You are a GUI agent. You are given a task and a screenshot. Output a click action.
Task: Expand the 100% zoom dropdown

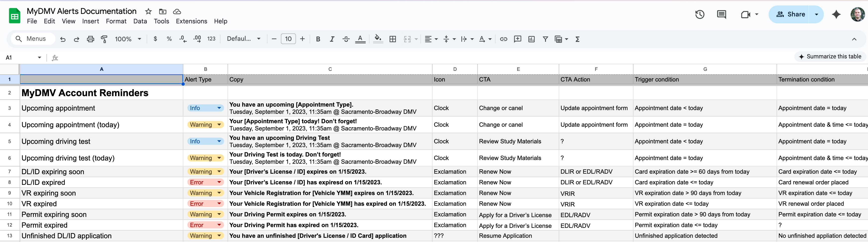(x=128, y=39)
